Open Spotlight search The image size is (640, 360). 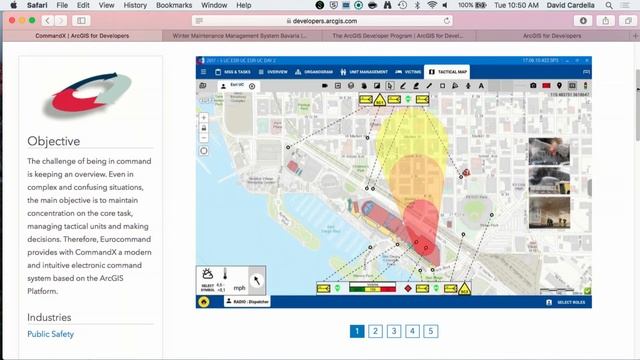[609, 5]
